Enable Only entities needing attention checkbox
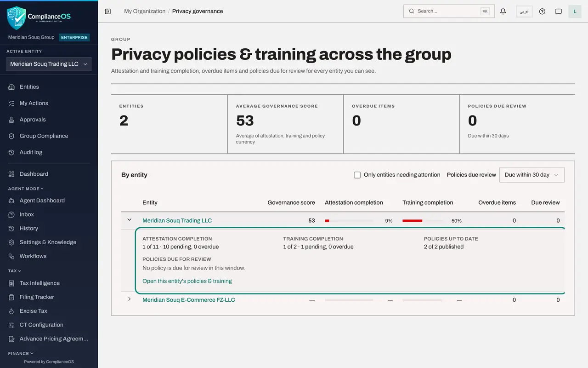588x368 pixels. pos(357,175)
